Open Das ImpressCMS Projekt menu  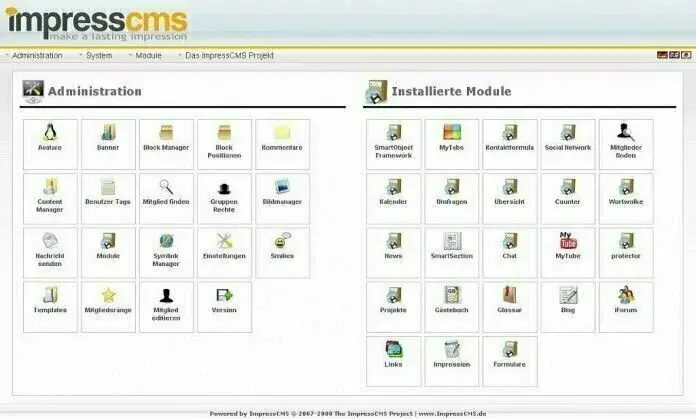(x=229, y=55)
